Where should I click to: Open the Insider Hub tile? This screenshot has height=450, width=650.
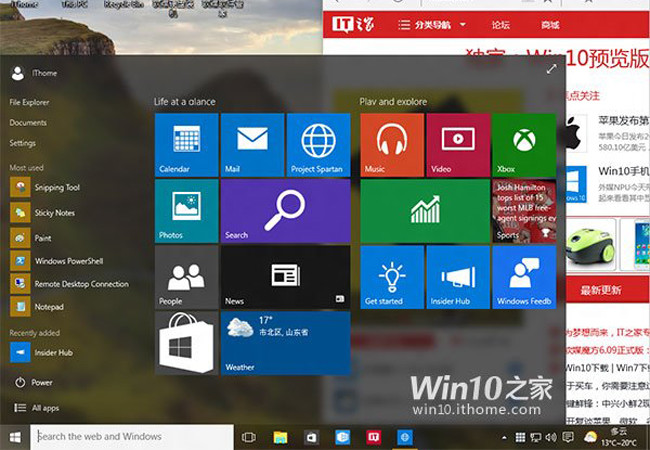tap(458, 277)
